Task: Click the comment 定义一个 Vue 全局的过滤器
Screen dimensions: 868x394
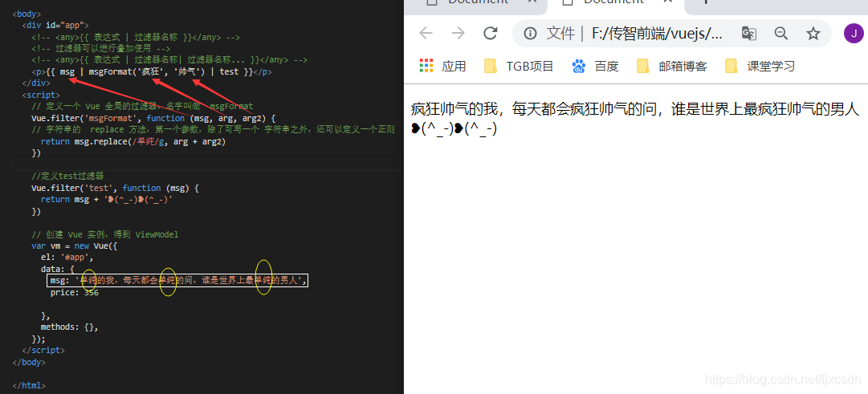Action: point(142,106)
